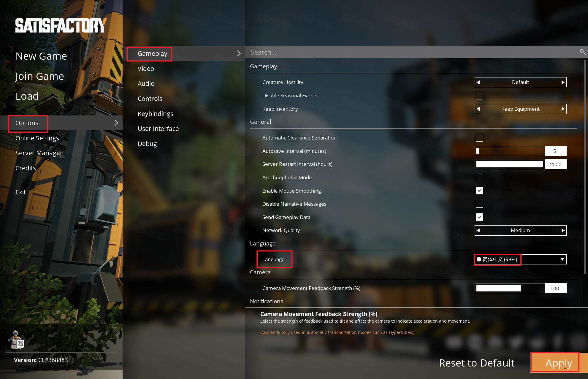588x379 pixels.
Task: Click right arrow of Network Quality
Action: coord(563,230)
